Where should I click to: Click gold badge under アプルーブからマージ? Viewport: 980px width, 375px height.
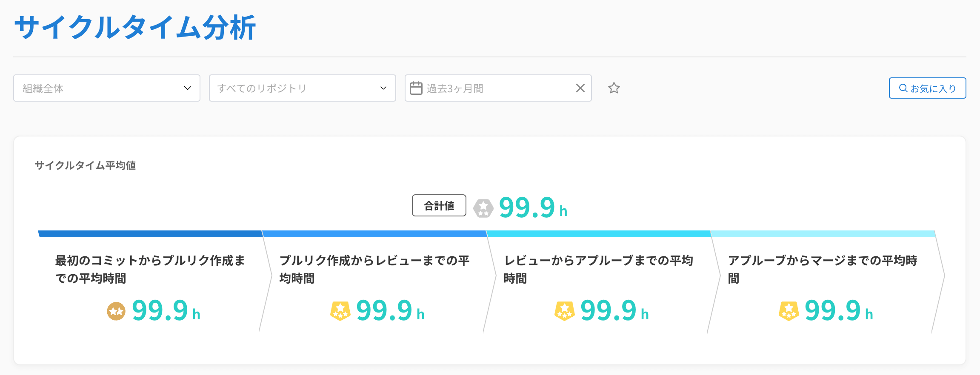tap(789, 311)
